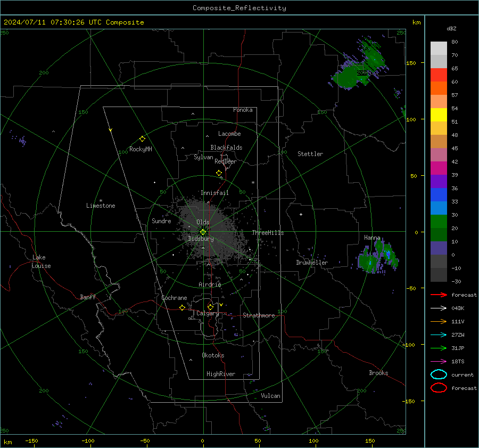Click the Ponoka city label
Viewport: 479px width, 448px height.
[x=243, y=110]
